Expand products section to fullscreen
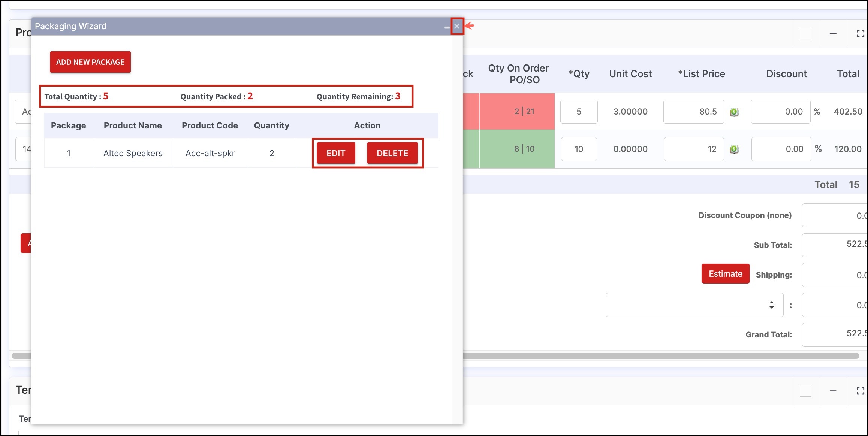Image resolution: width=868 pixels, height=436 pixels. pyautogui.click(x=860, y=34)
